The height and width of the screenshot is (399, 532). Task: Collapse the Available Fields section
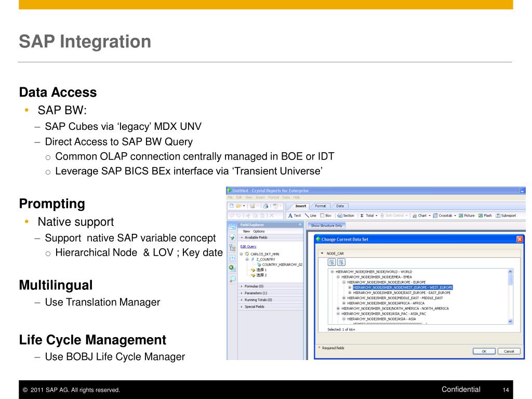[x=242, y=237]
